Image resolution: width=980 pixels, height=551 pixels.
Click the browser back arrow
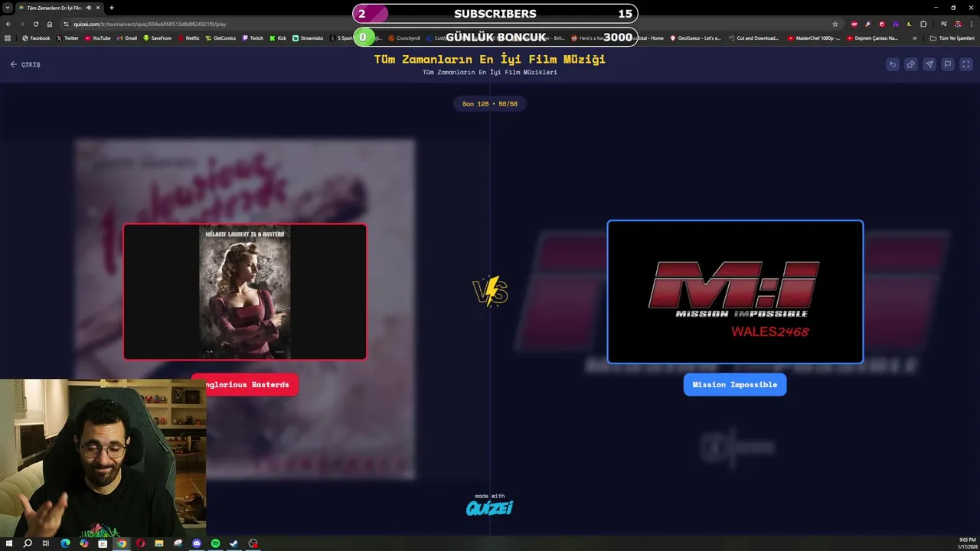(x=8, y=24)
